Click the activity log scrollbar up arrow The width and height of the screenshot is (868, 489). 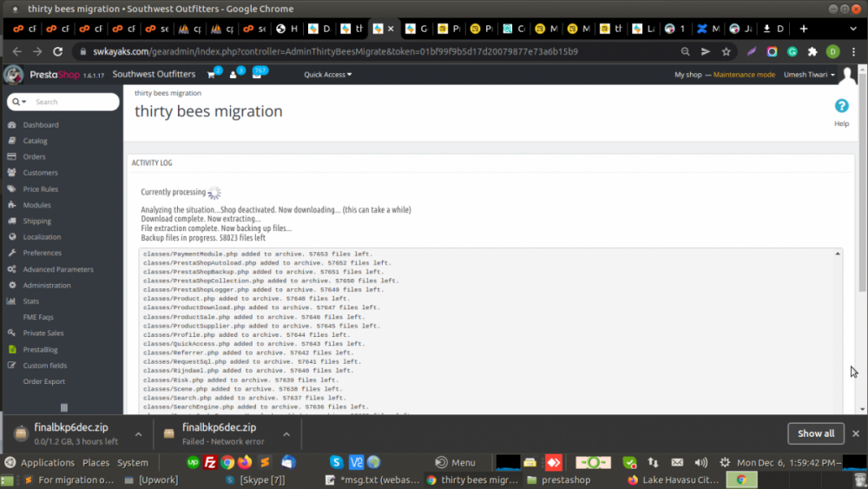click(x=838, y=254)
